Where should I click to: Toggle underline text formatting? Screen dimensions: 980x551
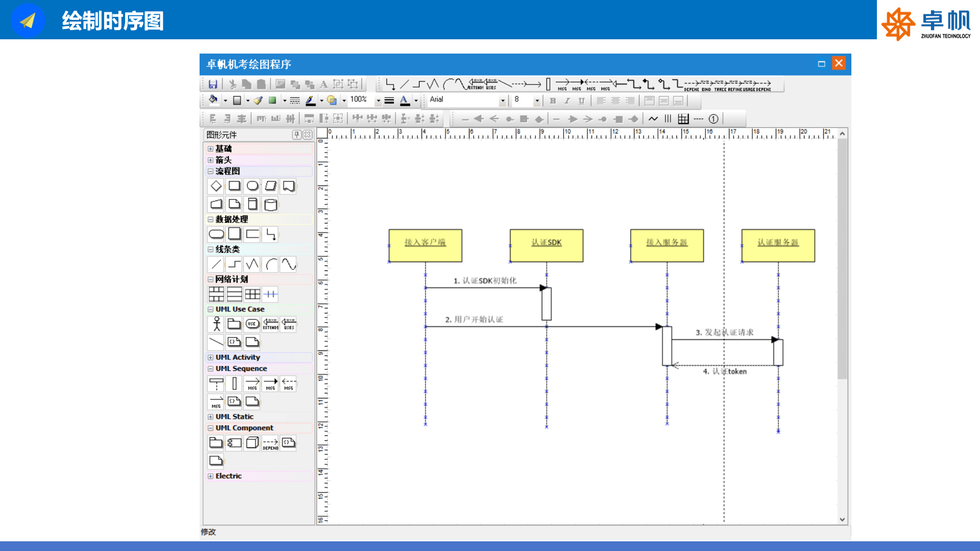581,101
